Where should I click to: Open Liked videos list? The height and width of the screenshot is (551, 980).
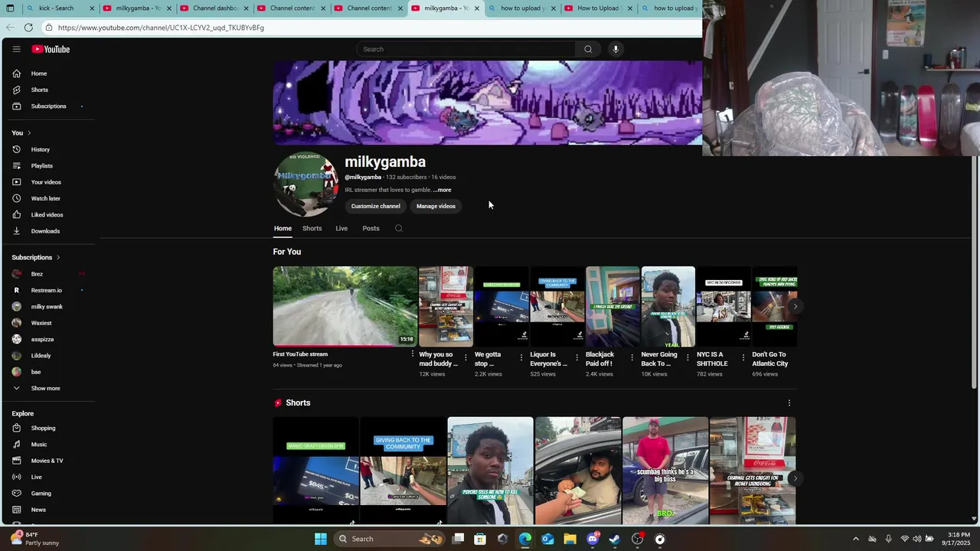[x=48, y=215]
